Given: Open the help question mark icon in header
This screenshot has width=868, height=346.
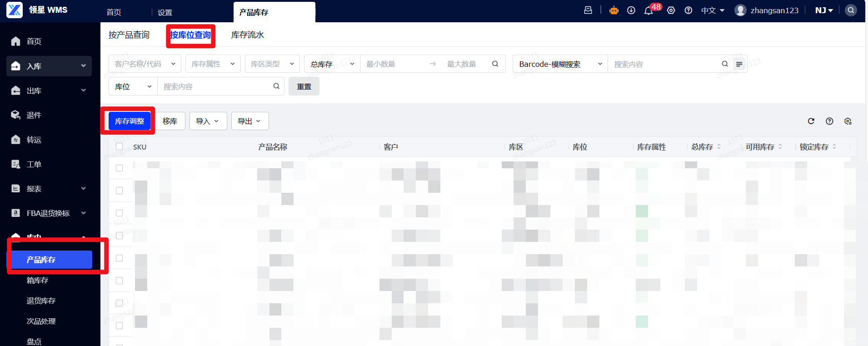Looking at the screenshot, I should pos(688,10).
